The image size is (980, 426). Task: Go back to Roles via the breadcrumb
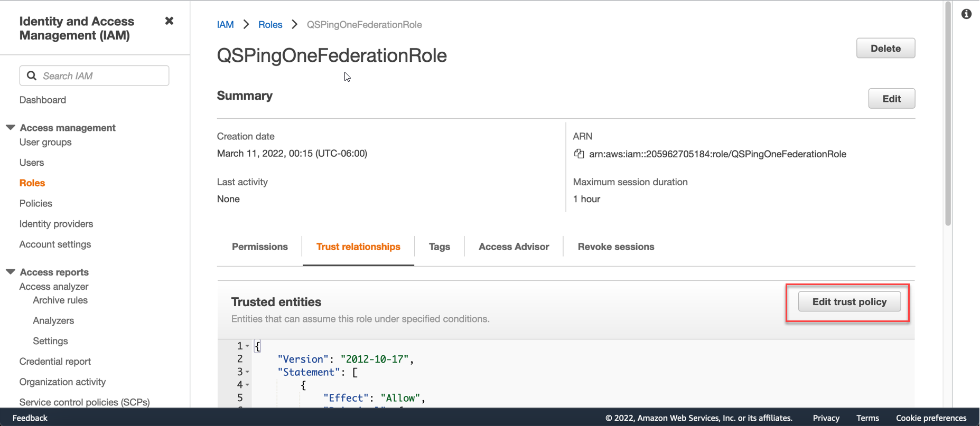click(x=270, y=24)
